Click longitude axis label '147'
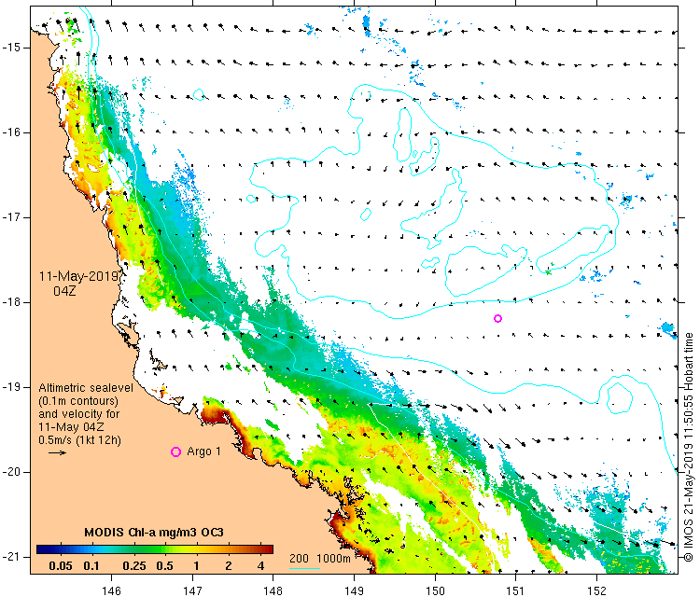700x597 pixels. point(192,590)
